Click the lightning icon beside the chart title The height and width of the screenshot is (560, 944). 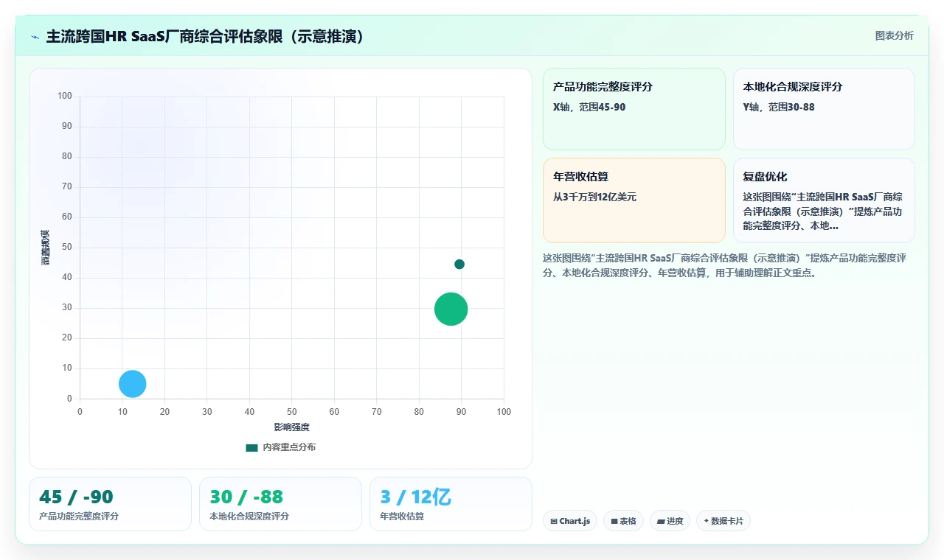pyautogui.click(x=35, y=37)
